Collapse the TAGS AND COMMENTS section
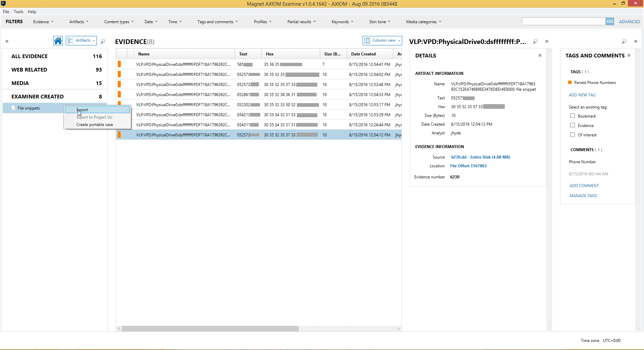This screenshot has width=644, height=350. 629,55
